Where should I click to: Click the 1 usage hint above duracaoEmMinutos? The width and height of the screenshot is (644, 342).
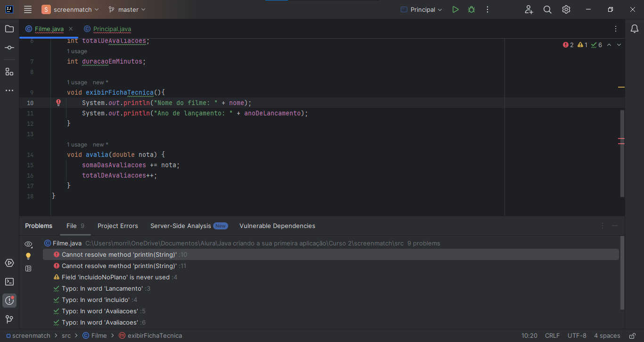77,51
